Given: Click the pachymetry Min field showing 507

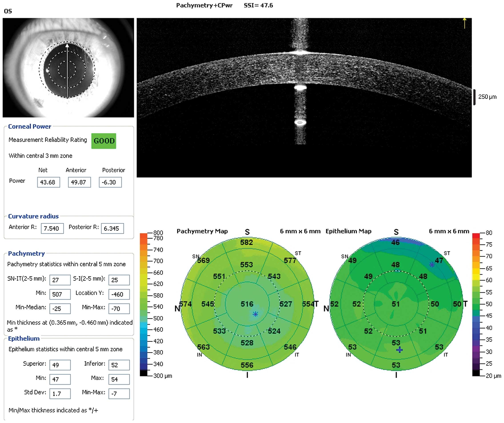Looking at the screenshot, I should 60,294.
